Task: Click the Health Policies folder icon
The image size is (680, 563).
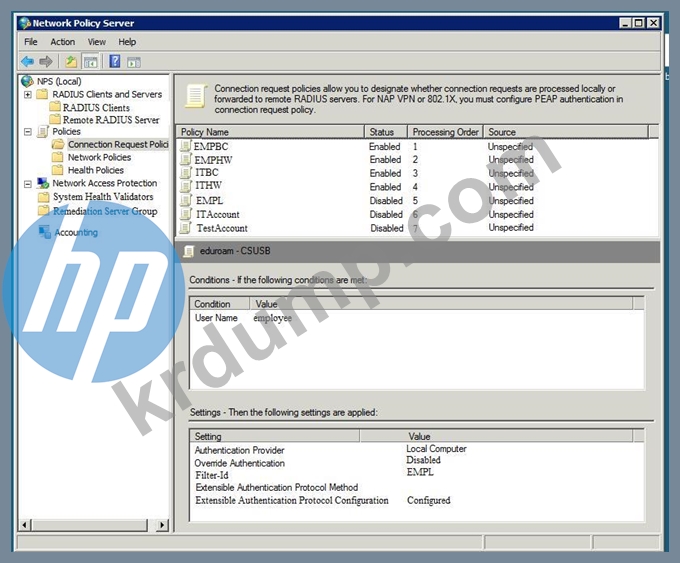Action: coord(57,170)
